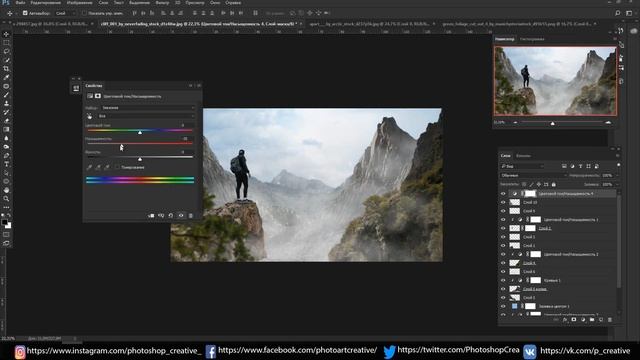Open the Изображение menu
The image size is (640, 360).
point(79,2)
